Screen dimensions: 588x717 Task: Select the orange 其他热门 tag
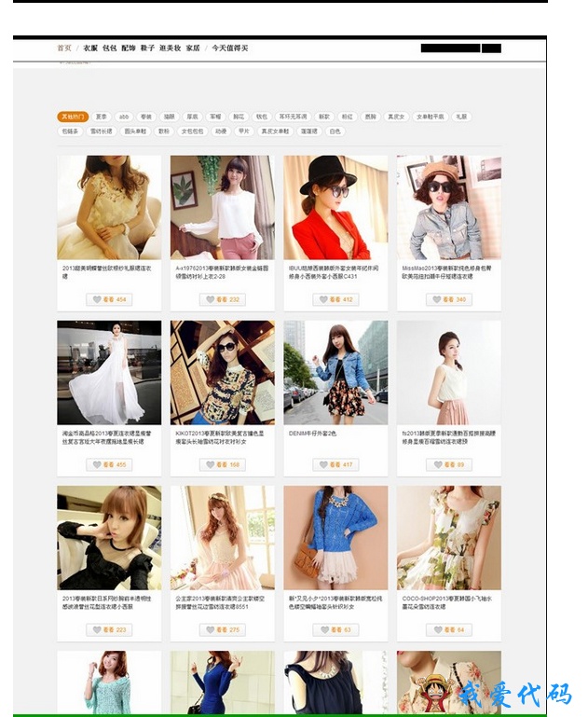tap(73, 117)
